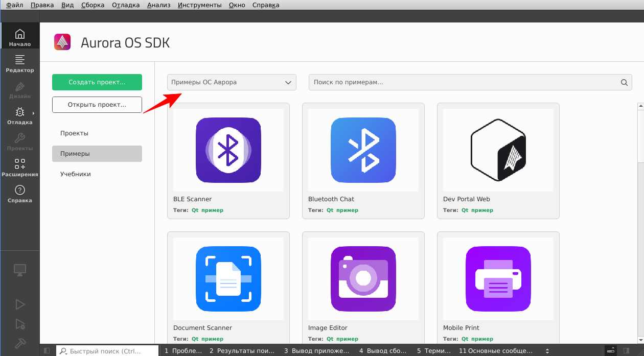Switch to Редактор mode in sidebar
Image resolution: width=644 pixels, height=356 pixels.
pos(19,63)
